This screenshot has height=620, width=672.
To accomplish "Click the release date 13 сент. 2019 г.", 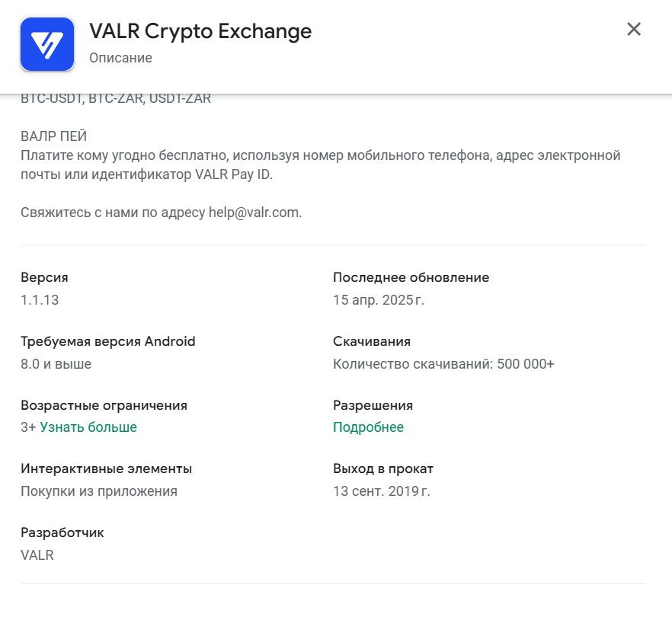I will pos(381,491).
